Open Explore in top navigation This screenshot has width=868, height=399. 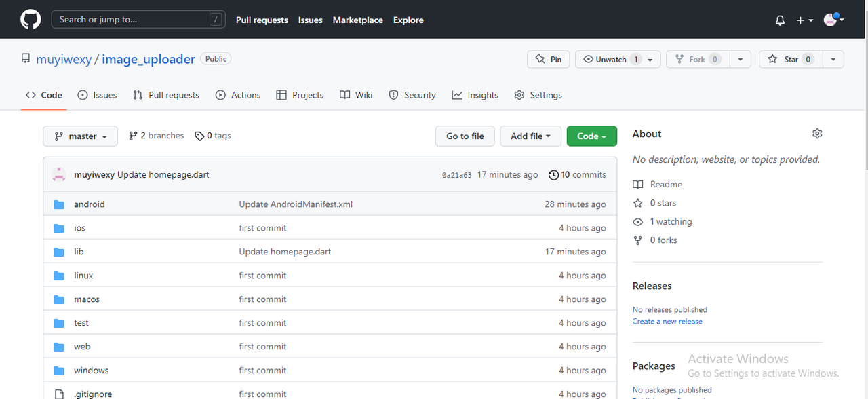pyautogui.click(x=408, y=20)
